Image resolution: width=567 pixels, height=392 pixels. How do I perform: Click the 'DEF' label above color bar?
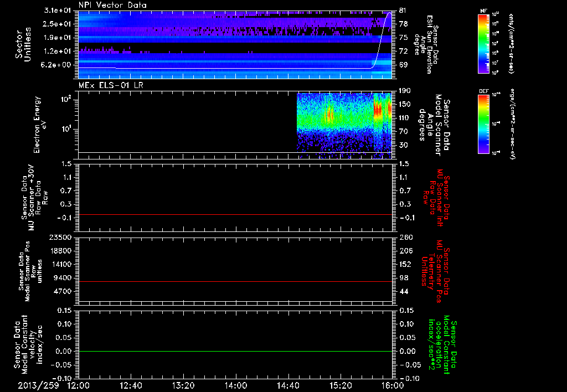pyautogui.click(x=484, y=91)
